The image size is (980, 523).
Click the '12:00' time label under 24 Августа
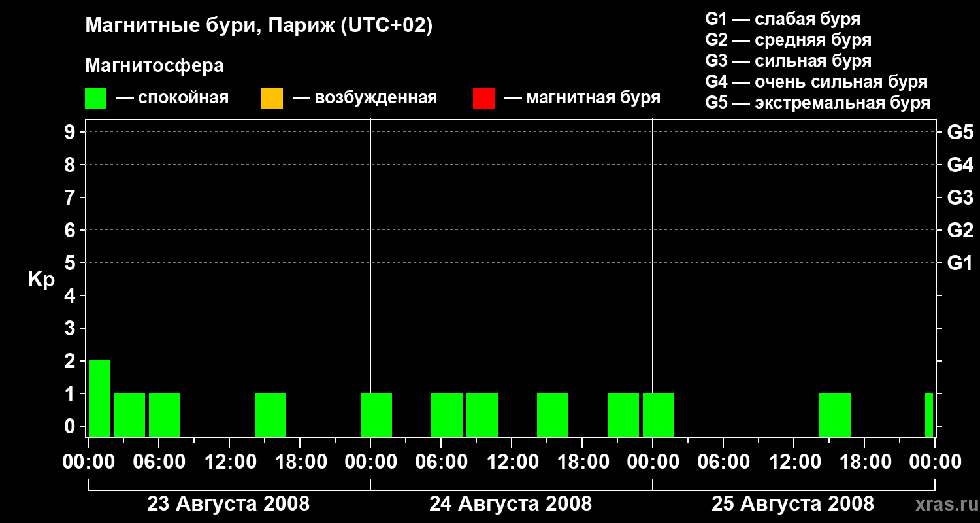512,462
